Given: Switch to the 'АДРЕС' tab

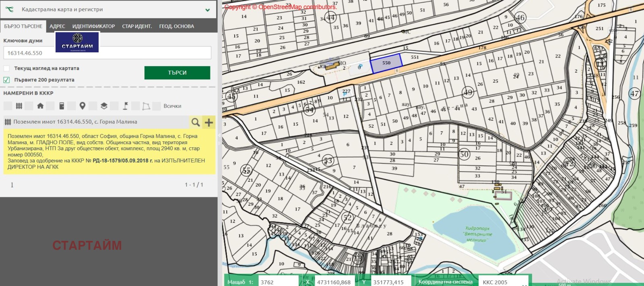Looking at the screenshot, I should pos(57,26).
